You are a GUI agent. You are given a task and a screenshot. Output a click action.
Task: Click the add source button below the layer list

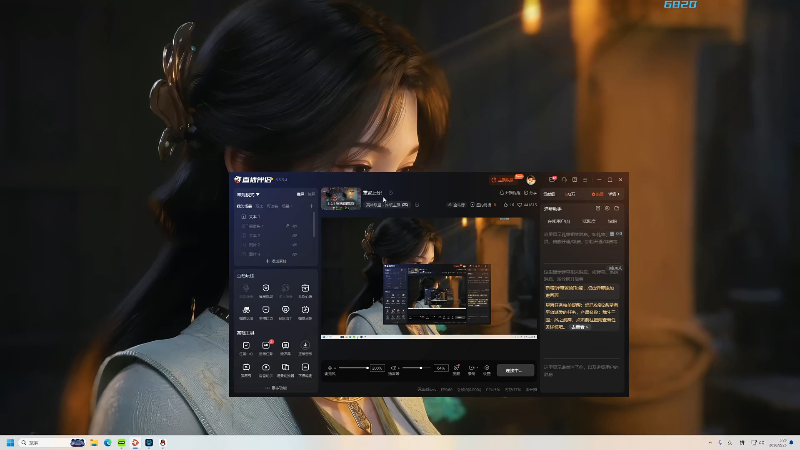(276, 261)
